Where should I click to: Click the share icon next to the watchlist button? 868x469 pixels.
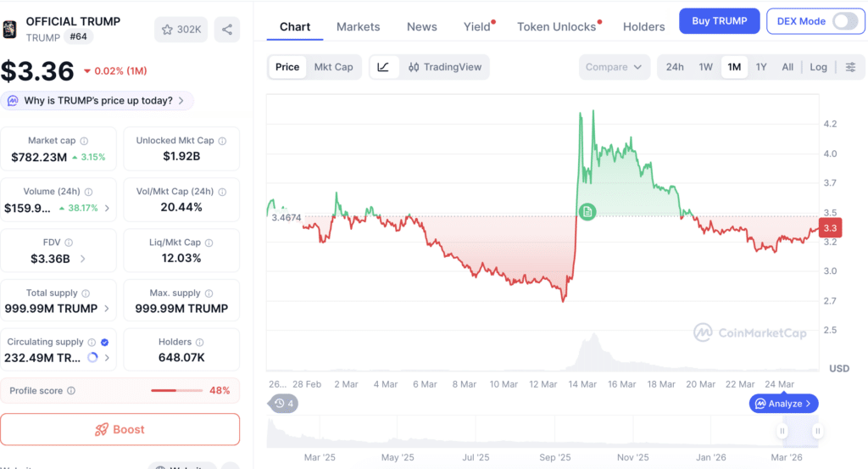[227, 30]
